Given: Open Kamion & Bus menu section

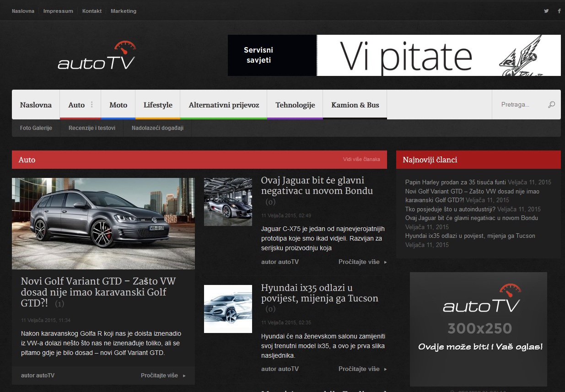Looking at the screenshot, I should [355, 105].
